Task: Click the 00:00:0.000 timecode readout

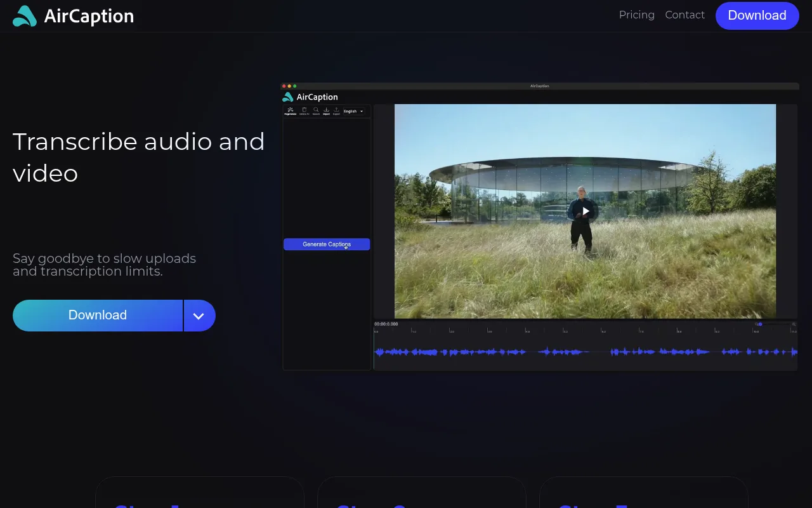Action: point(386,324)
